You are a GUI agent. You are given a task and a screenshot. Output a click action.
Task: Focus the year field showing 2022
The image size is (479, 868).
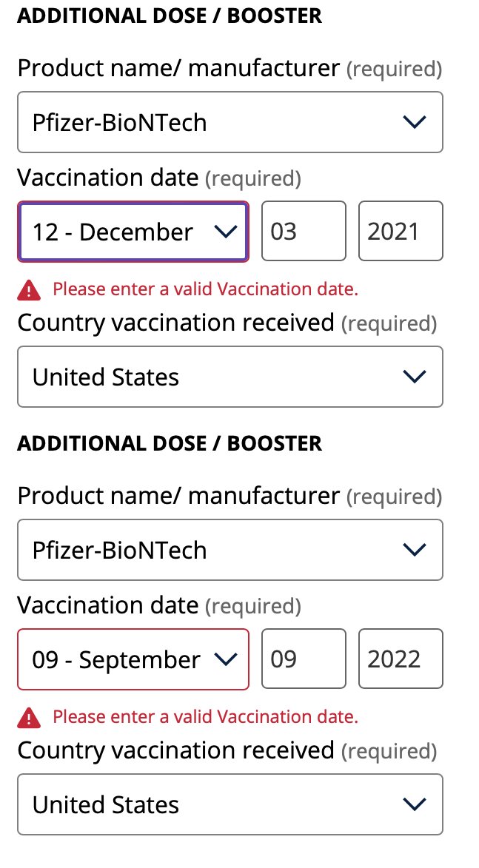coord(401,659)
